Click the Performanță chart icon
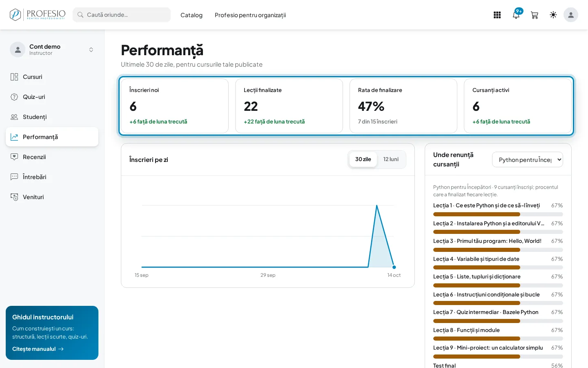The image size is (588, 368). pos(14,137)
